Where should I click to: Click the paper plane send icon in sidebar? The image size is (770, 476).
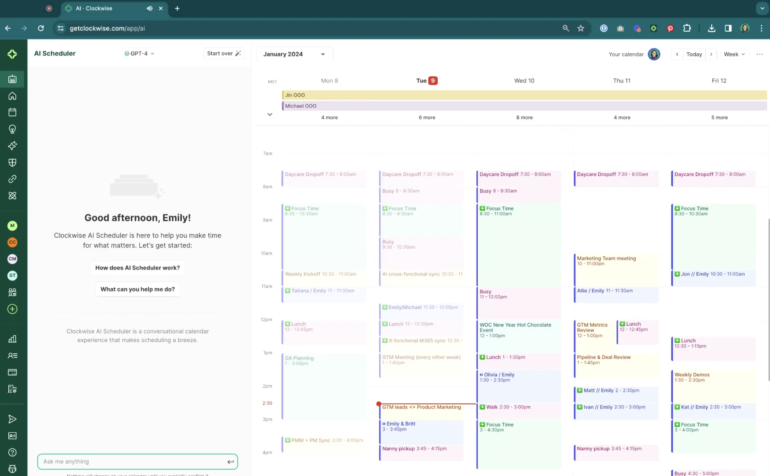click(12, 419)
